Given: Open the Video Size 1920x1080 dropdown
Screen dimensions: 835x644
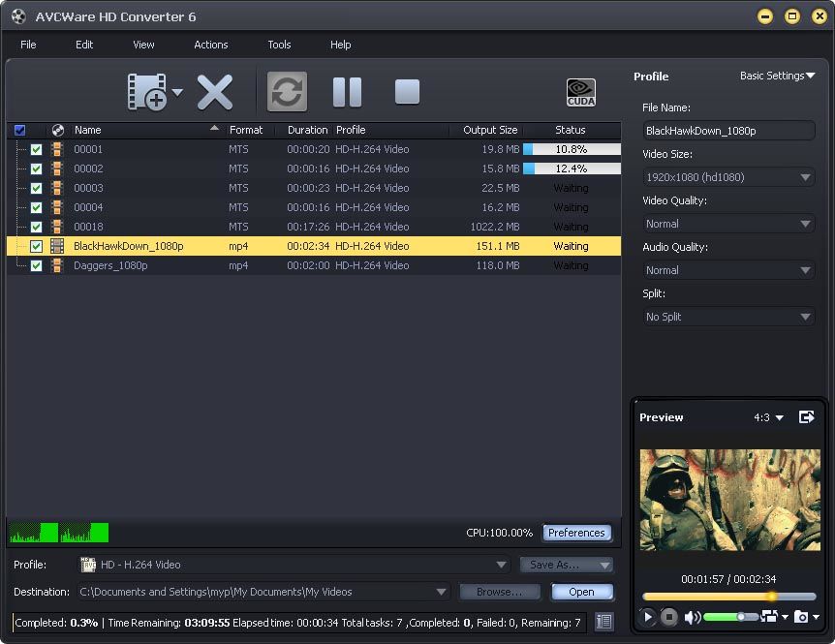Looking at the screenshot, I should click(x=728, y=177).
